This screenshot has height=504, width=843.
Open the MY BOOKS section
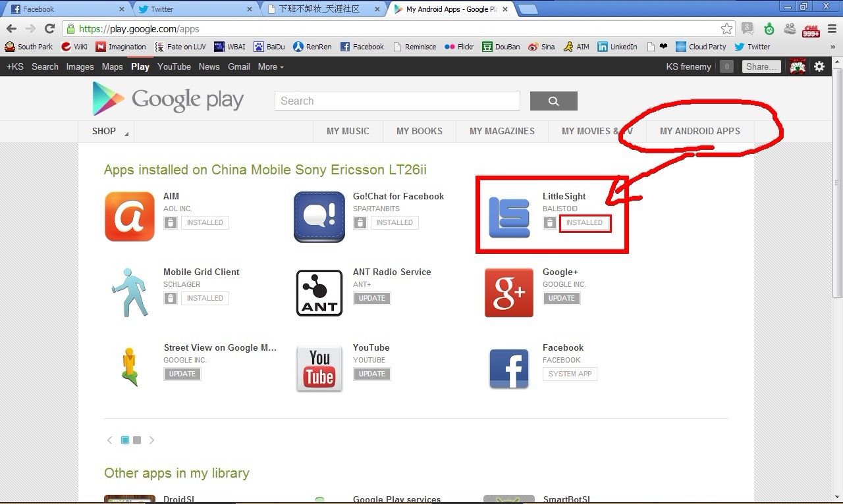(420, 131)
